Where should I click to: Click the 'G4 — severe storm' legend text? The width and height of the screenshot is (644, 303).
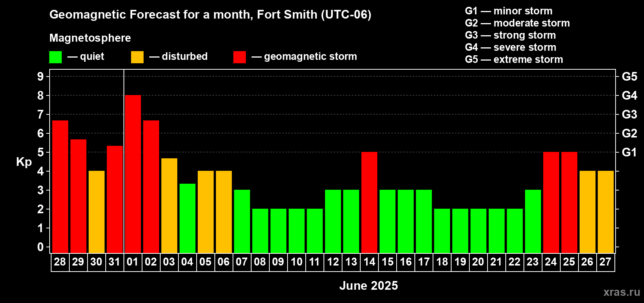point(511,47)
